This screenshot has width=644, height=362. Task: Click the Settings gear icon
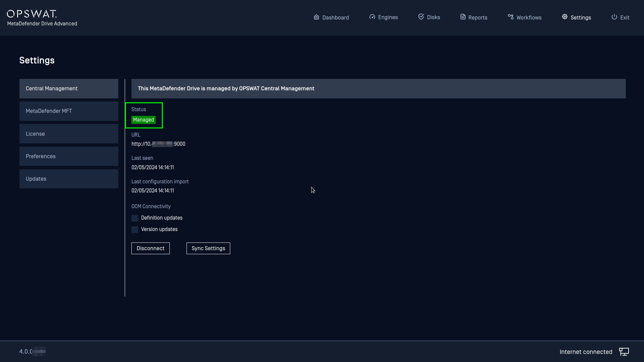[565, 17]
